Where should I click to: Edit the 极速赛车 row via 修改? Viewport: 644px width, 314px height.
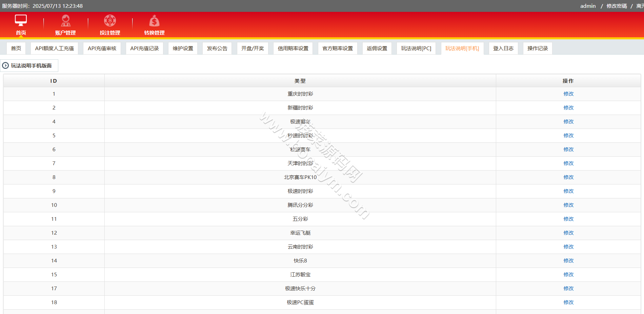568,122
